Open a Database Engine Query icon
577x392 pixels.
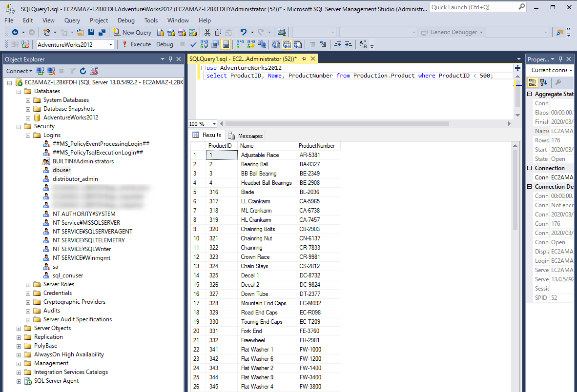point(161,32)
